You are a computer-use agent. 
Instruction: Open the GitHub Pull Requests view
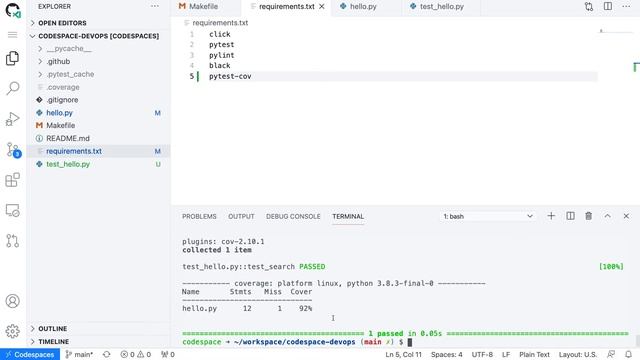13,241
